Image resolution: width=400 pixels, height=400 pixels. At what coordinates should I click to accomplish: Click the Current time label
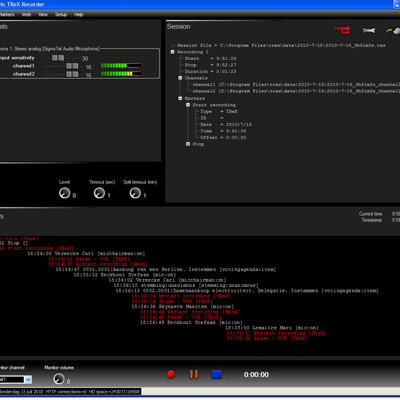pos(371,214)
